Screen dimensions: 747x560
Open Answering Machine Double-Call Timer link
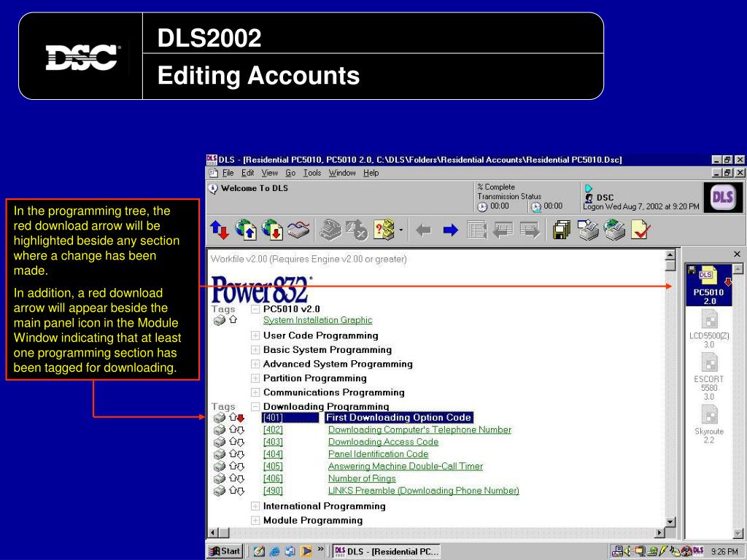click(406, 466)
